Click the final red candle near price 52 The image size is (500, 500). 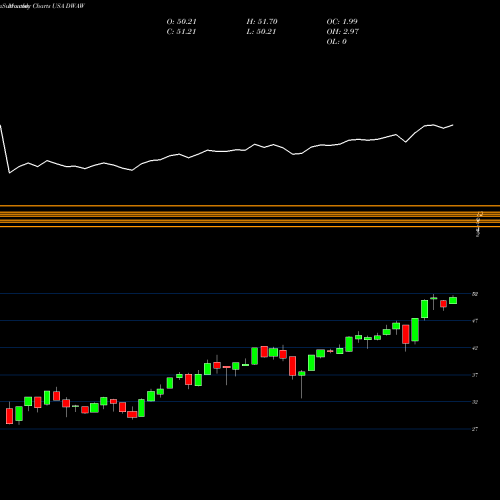(443, 304)
